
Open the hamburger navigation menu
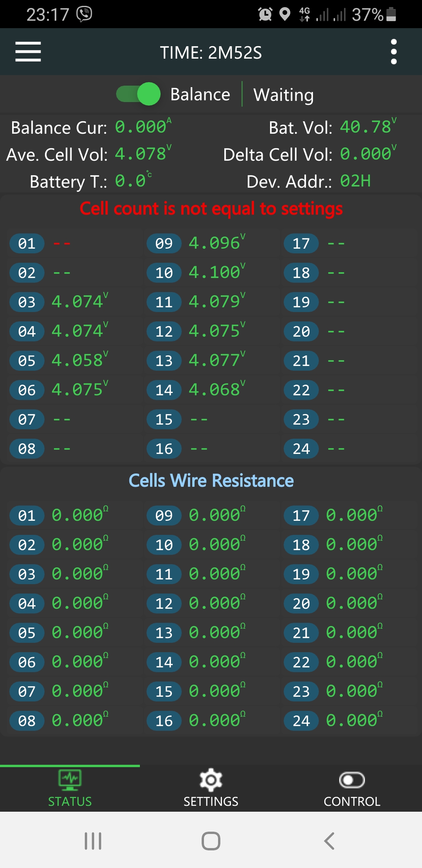tap(28, 52)
